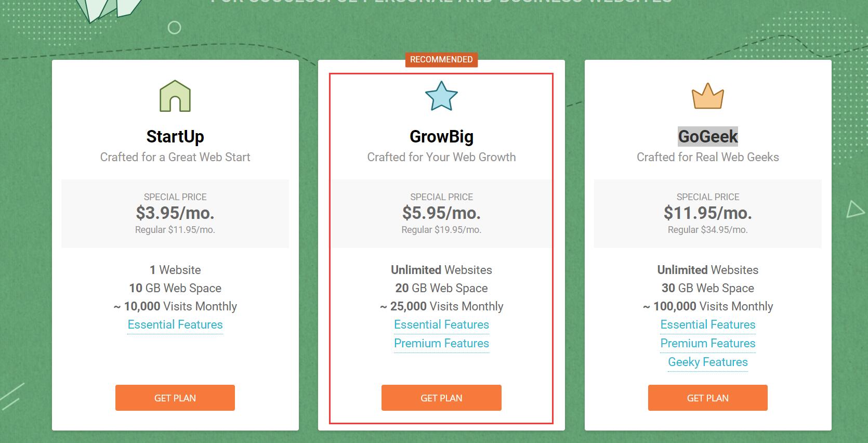The image size is (868, 443).
Task: Click GET PLAN for StartUp
Action: click(175, 398)
